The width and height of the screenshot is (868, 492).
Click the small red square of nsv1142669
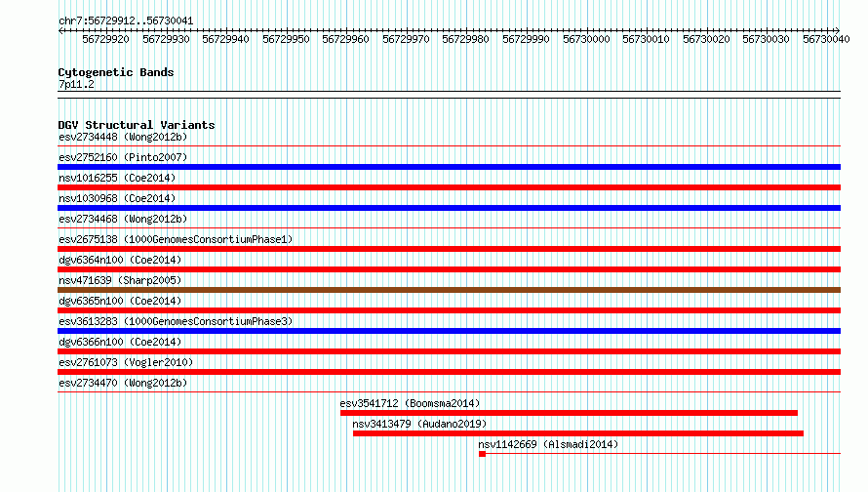pos(482,454)
